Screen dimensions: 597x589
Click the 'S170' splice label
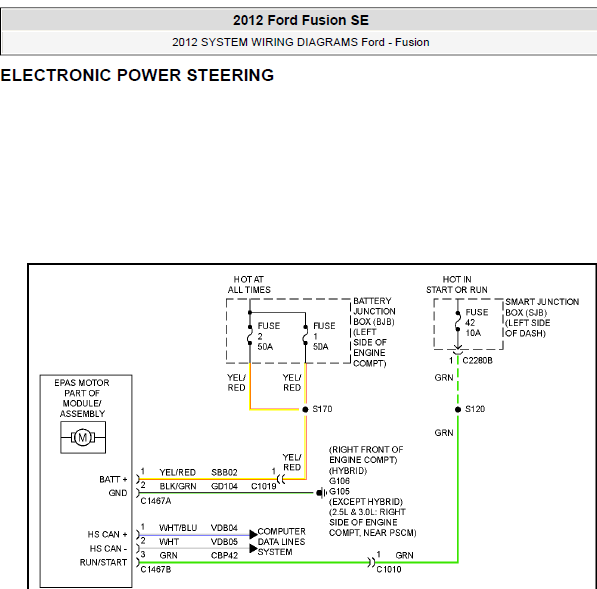[322, 409]
